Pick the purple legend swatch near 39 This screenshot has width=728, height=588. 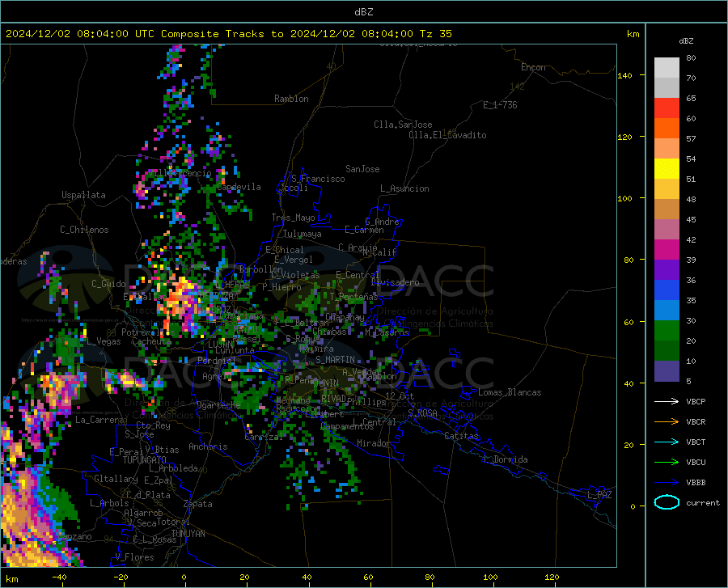(x=667, y=270)
